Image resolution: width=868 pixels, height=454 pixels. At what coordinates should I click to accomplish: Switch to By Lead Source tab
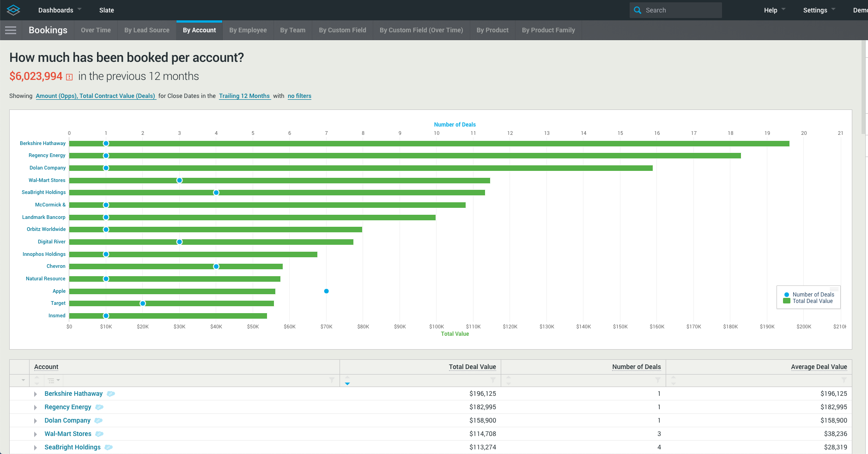pyautogui.click(x=147, y=30)
